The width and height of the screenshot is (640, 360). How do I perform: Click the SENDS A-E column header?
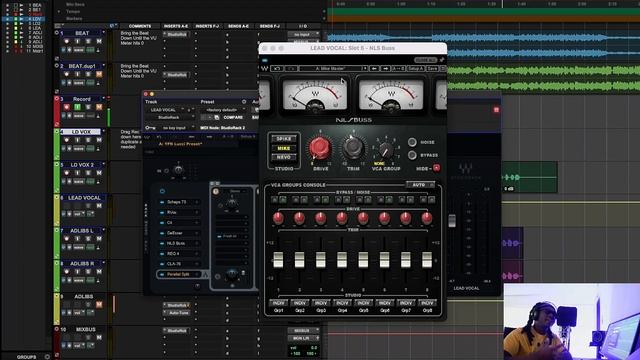(238, 26)
